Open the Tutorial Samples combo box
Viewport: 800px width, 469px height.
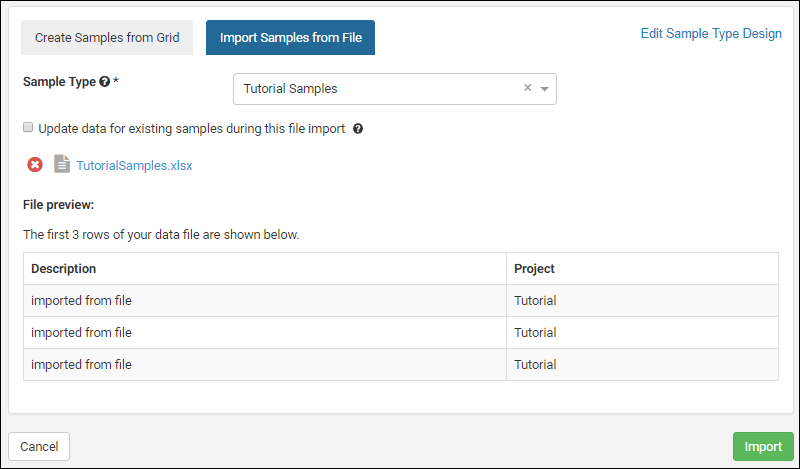(x=380, y=89)
